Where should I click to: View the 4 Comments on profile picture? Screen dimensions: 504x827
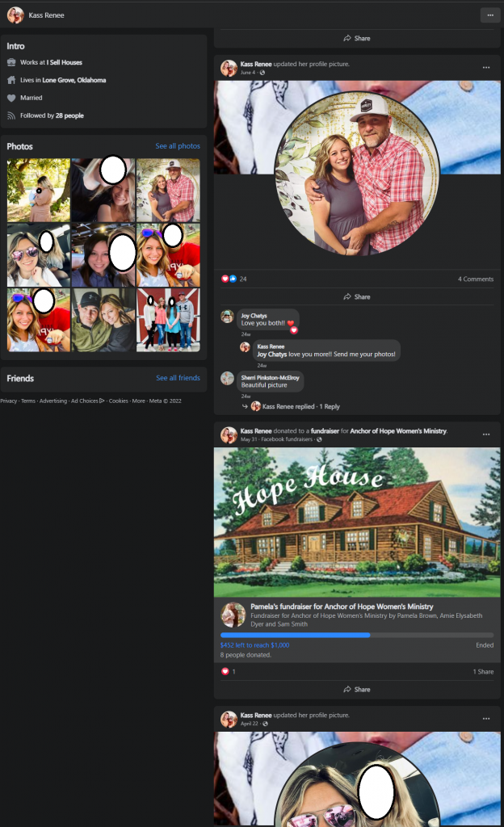point(476,279)
